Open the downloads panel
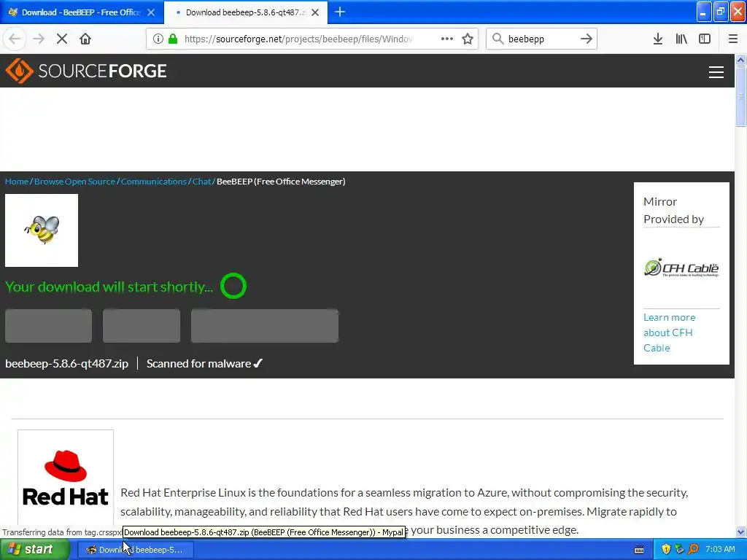Image resolution: width=747 pixels, height=560 pixels. click(x=658, y=39)
